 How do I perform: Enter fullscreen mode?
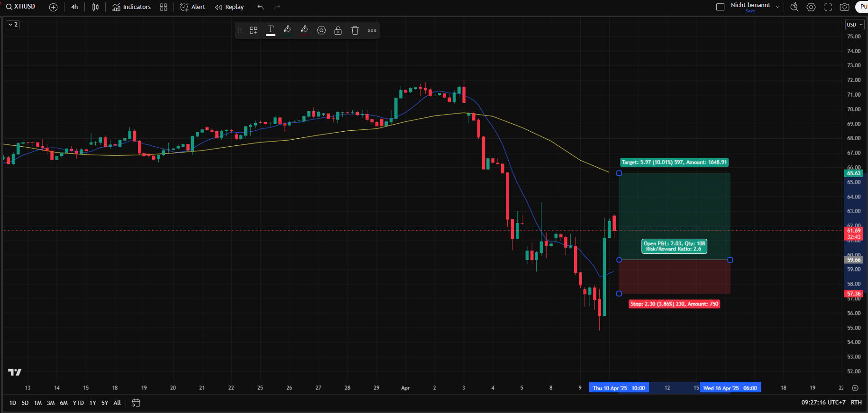click(x=828, y=7)
